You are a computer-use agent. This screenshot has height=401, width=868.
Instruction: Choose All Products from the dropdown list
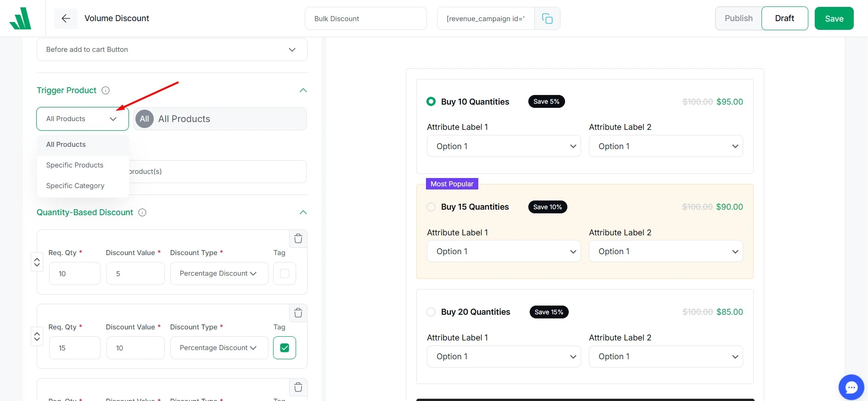click(x=83, y=145)
